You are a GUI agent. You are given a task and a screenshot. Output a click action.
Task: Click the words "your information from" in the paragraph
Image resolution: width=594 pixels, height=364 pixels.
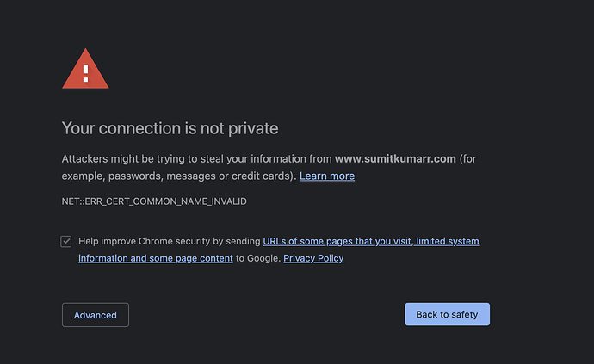pos(282,159)
